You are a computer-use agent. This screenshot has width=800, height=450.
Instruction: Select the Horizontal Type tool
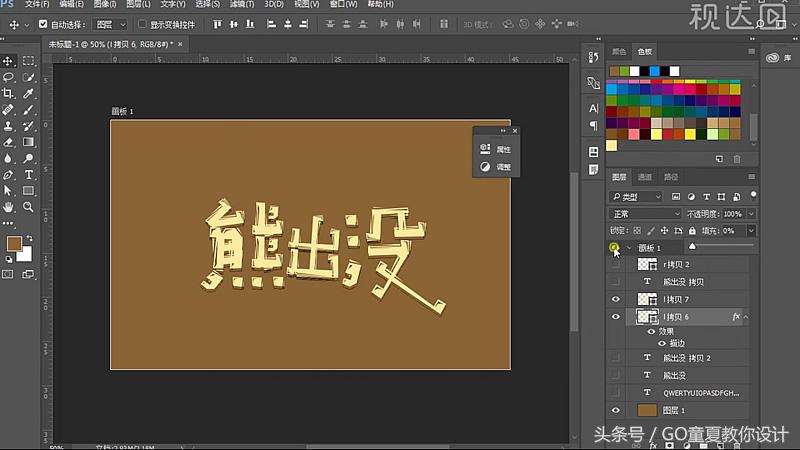tap(29, 175)
